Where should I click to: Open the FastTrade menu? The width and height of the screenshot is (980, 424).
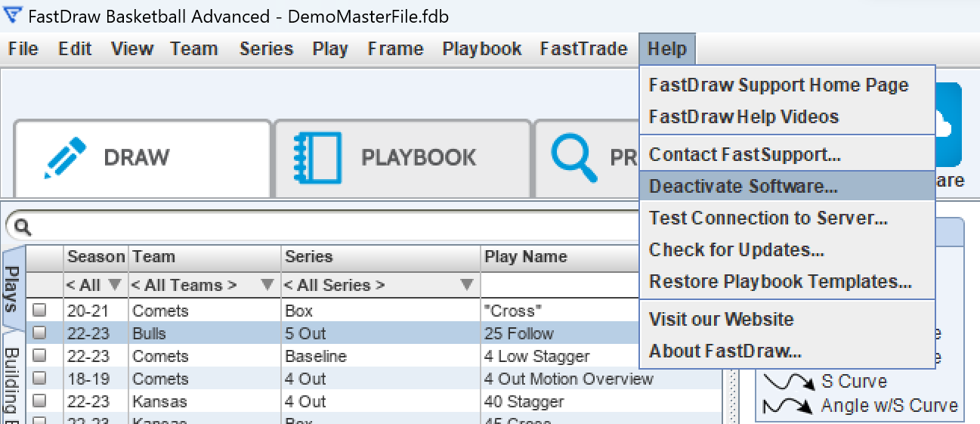[x=583, y=49]
